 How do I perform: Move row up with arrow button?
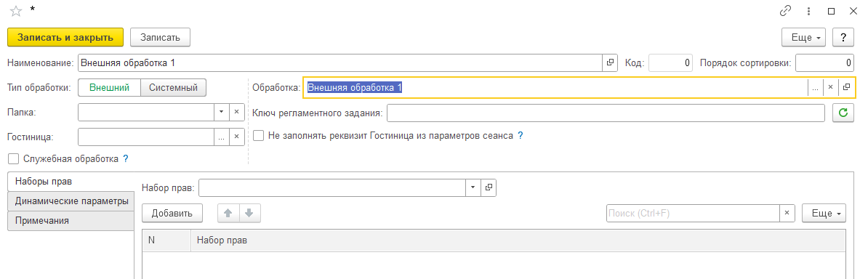(228, 213)
